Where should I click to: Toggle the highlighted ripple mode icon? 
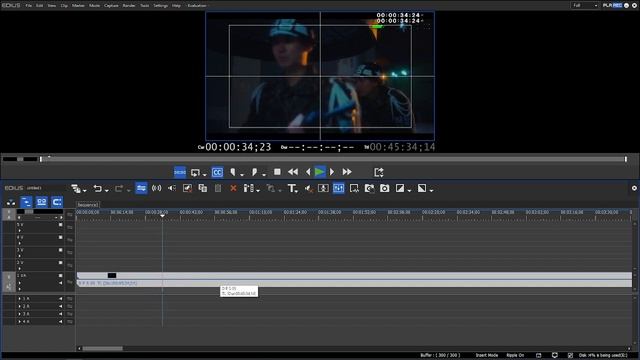click(141, 188)
